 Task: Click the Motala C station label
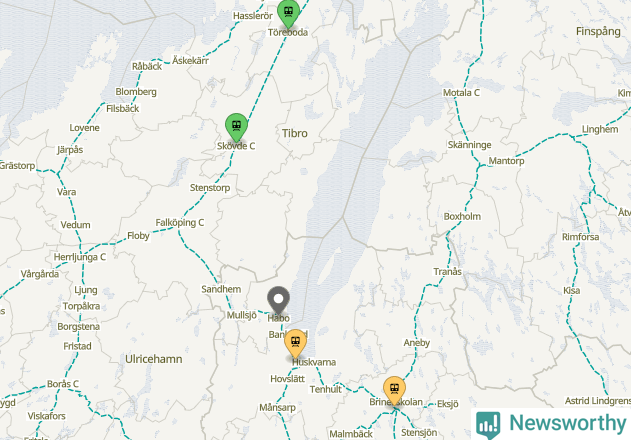(461, 93)
